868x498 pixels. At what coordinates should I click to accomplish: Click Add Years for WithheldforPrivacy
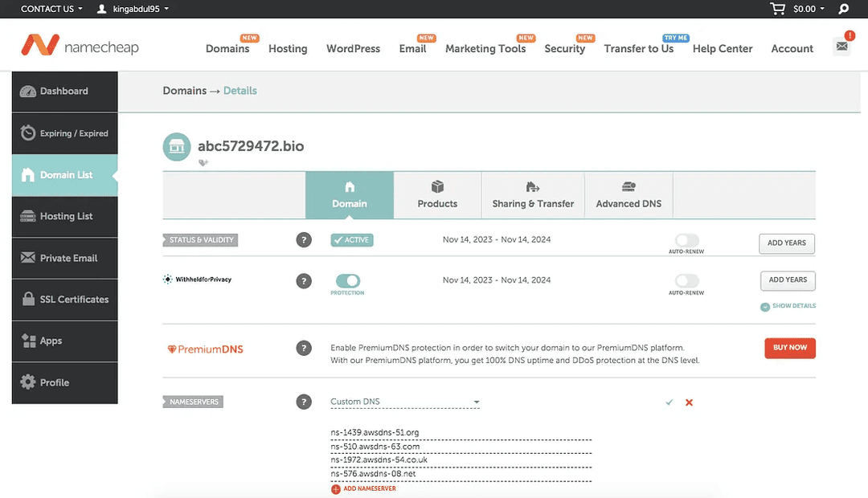coord(788,280)
